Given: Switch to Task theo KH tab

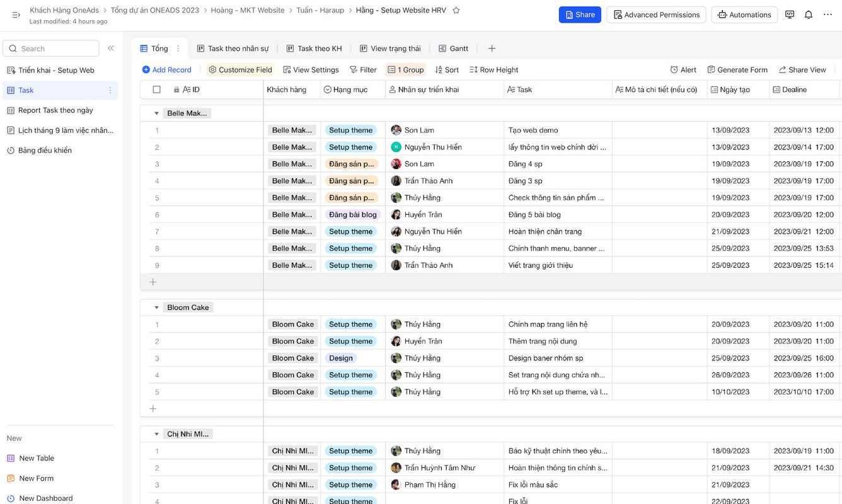Looking at the screenshot, I should coord(314,49).
